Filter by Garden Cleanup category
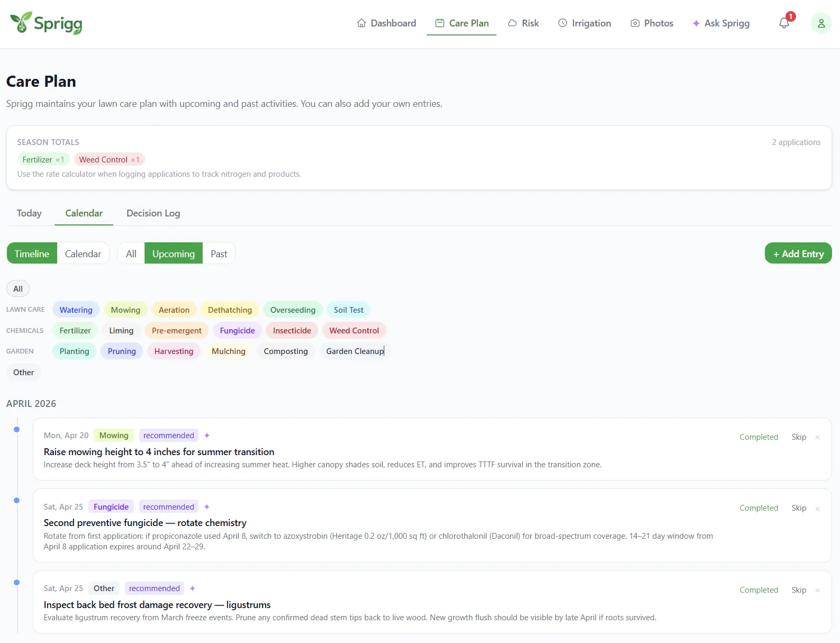 (x=355, y=351)
